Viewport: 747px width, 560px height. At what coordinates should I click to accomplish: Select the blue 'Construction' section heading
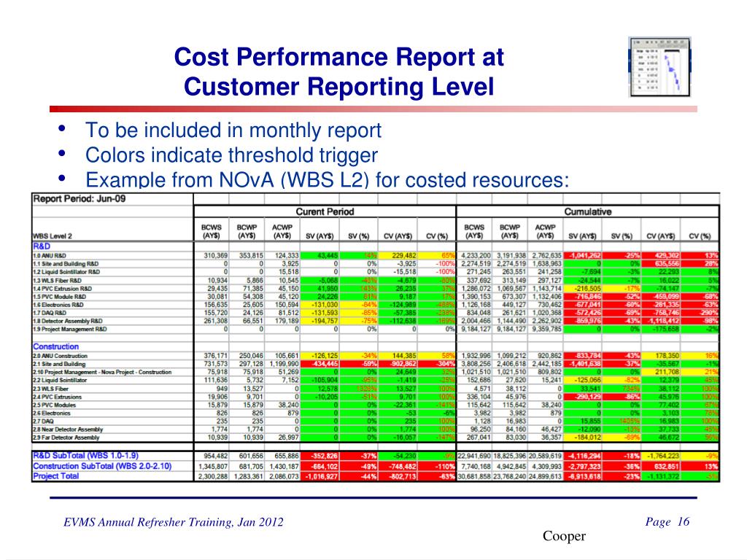[55, 346]
